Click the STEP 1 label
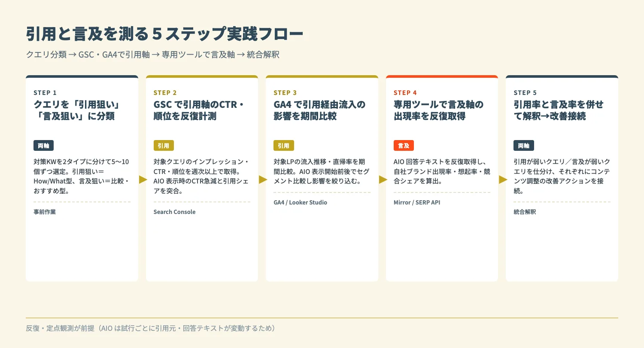This screenshot has height=348, width=644. click(45, 93)
